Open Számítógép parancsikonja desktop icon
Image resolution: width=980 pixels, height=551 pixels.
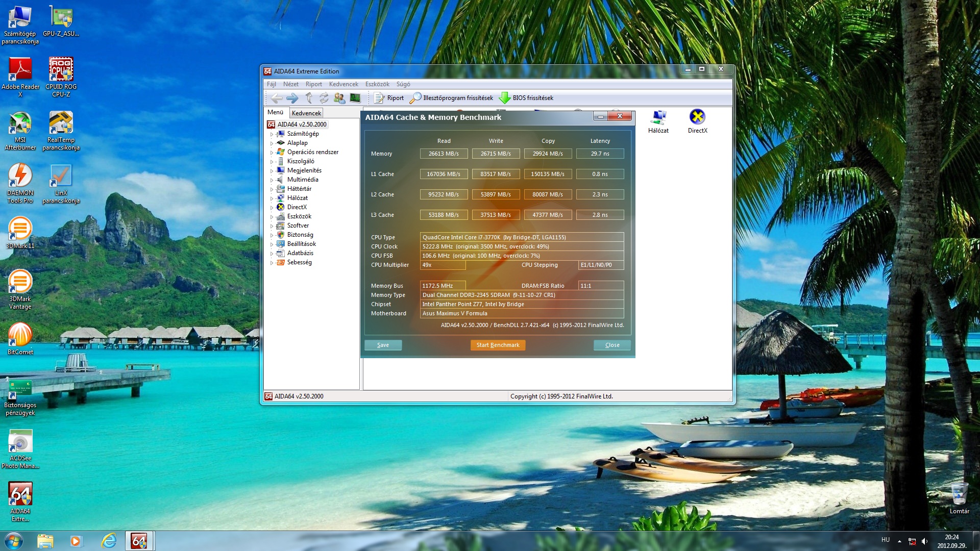coord(20,24)
